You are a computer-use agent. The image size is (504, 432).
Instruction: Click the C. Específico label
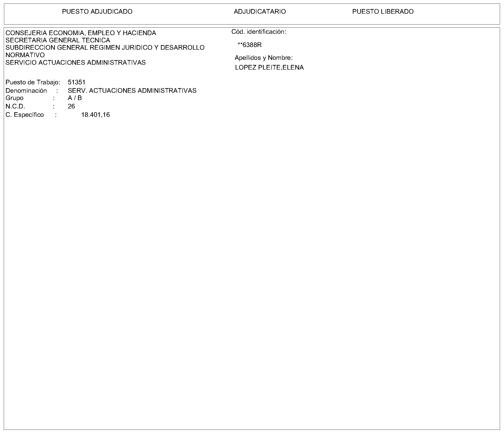coord(25,115)
